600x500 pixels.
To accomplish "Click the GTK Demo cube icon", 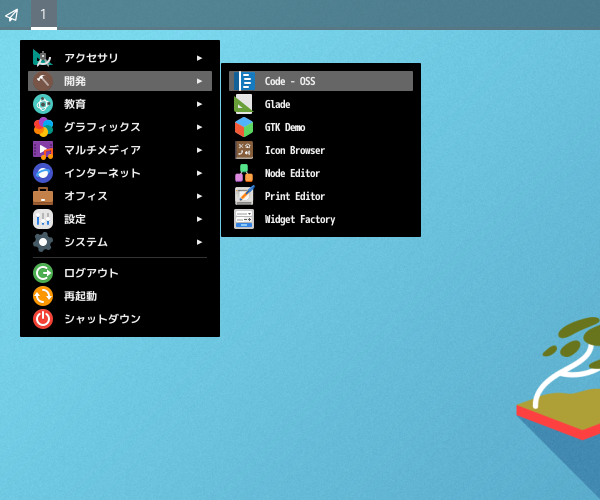I will click(x=244, y=127).
